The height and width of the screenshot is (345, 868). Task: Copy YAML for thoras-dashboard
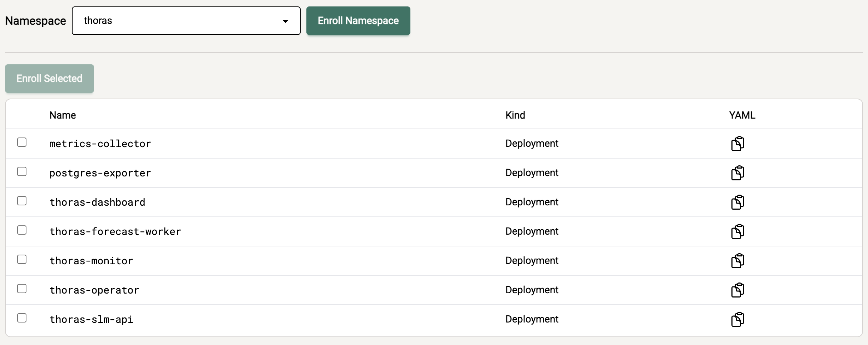738,202
